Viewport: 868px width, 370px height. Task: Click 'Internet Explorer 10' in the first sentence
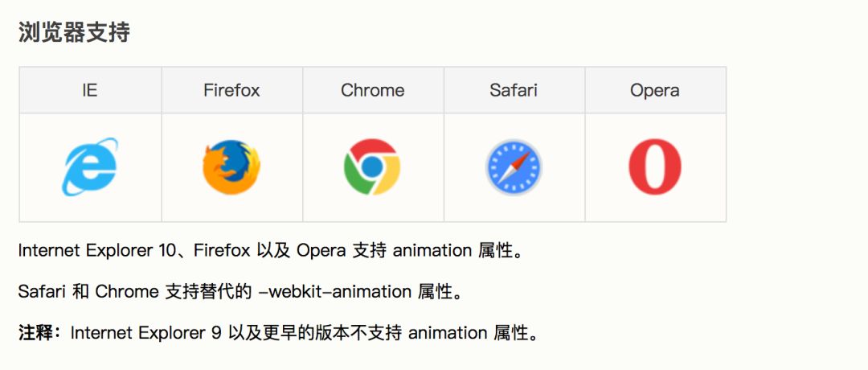pos(85,250)
